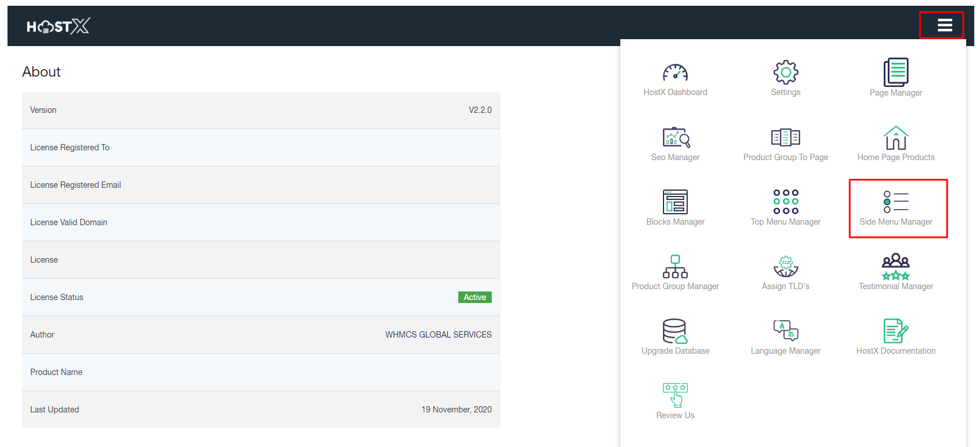This screenshot has width=980, height=447.
Task: Click the Language Manager label
Action: (x=785, y=351)
